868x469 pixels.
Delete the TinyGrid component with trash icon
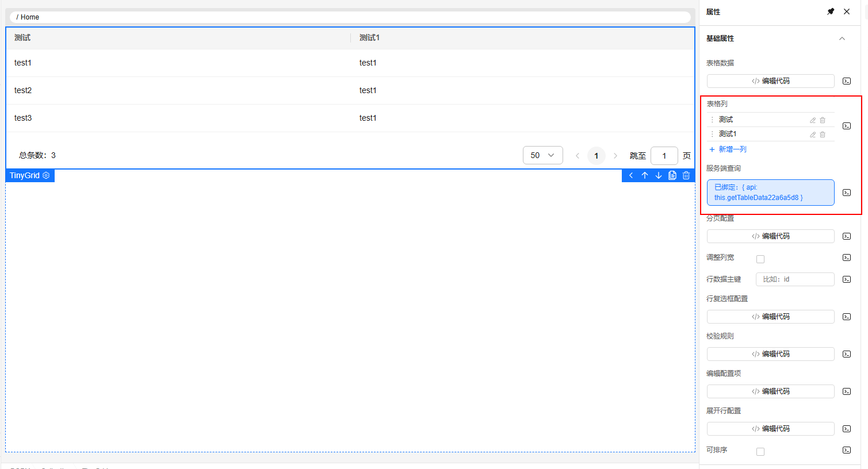[686, 175]
